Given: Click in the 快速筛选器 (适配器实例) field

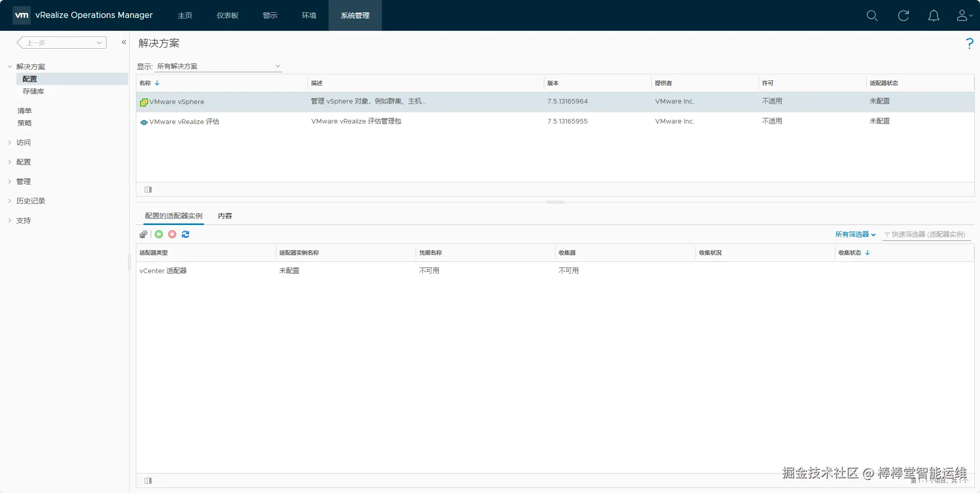Looking at the screenshot, I should (927, 234).
